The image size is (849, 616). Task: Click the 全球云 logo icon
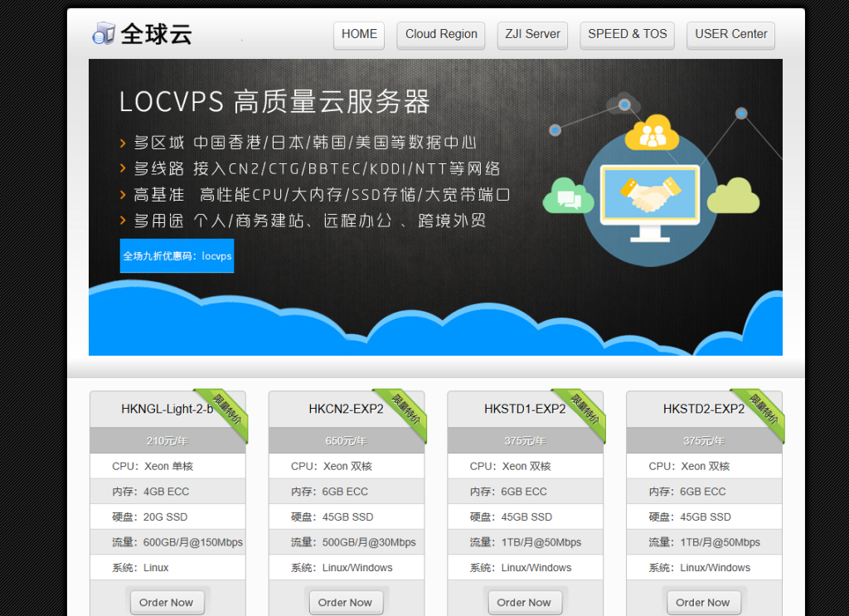[x=104, y=34]
